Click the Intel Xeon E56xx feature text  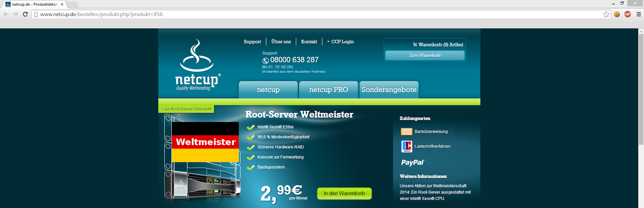pos(276,127)
